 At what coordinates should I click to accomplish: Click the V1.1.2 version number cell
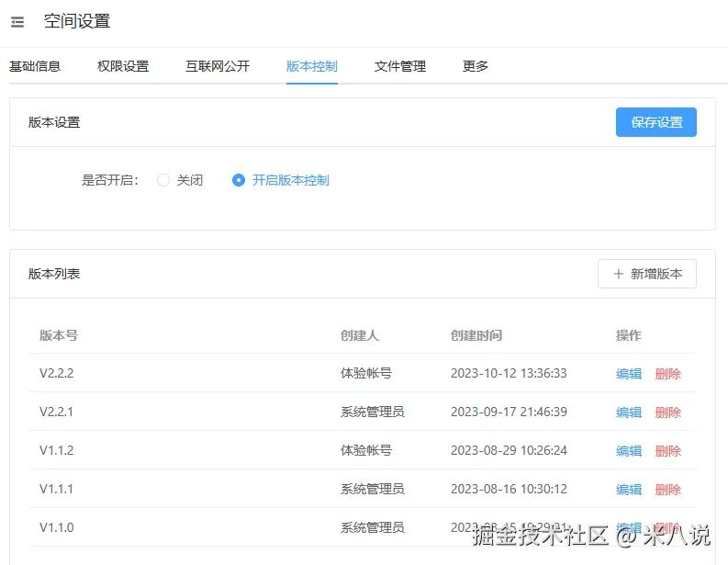point(57,450)
